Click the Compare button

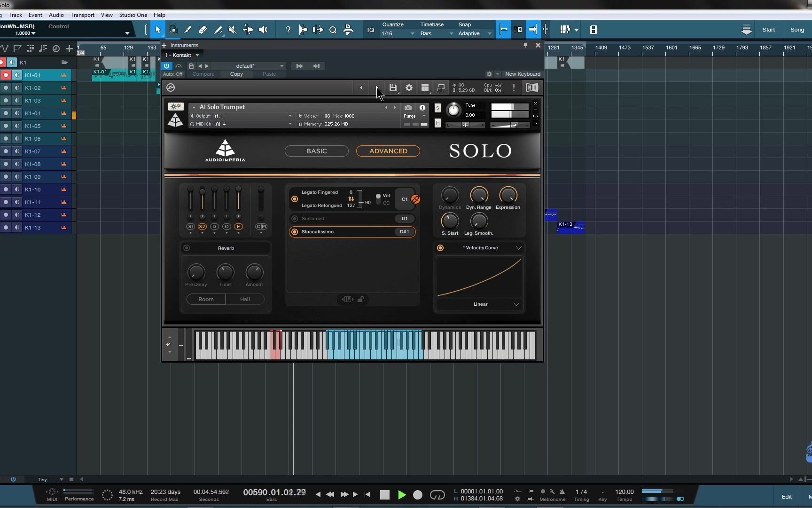(x=203, y=74)
